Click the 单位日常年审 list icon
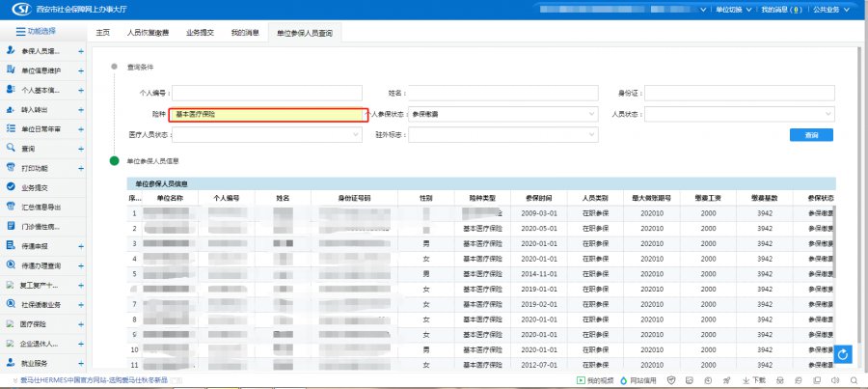The height and width of the screenshot is (389, 868). point(11,128)
